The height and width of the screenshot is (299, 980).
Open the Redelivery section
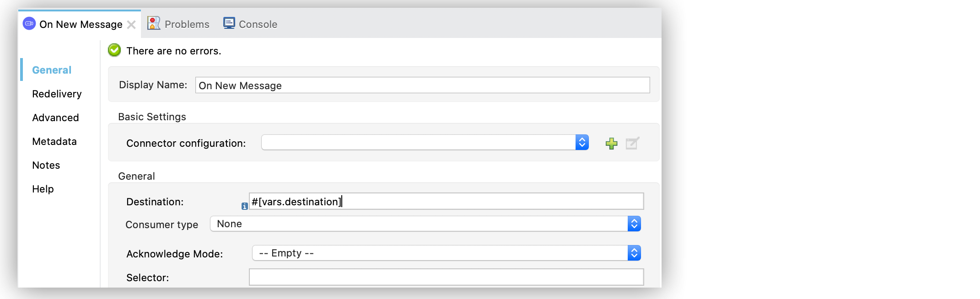tap(57, 94)
